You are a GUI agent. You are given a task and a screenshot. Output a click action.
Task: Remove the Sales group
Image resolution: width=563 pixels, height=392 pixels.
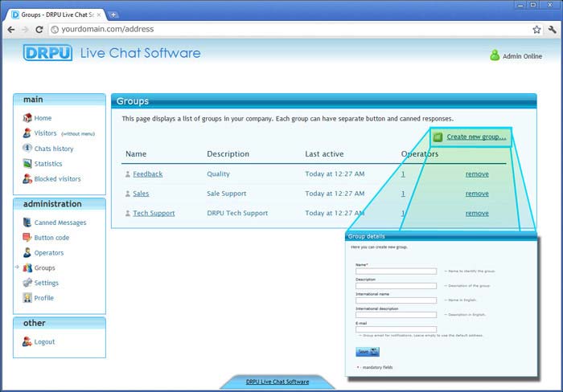click(477, 194)
